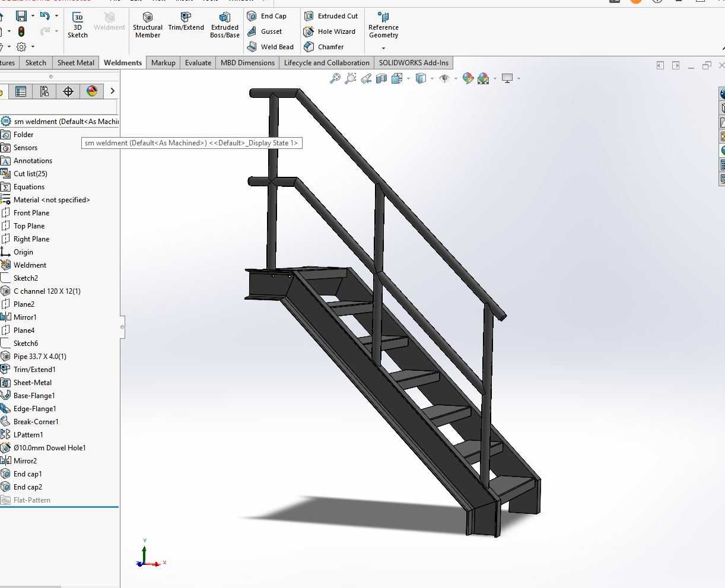Select the Sensors folder
The image size is (725, 588).
click(x=26, y=148)
